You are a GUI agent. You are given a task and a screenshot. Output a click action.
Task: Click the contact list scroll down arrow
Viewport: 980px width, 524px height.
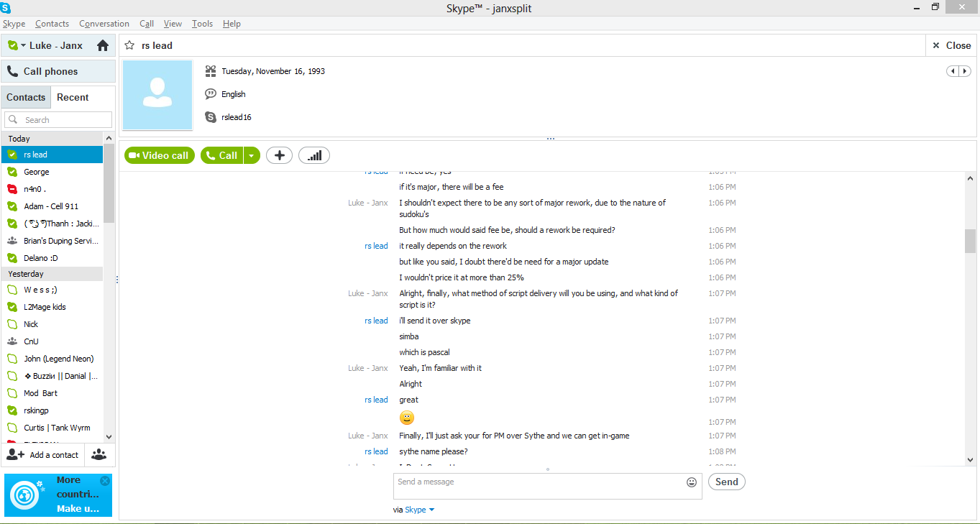point(109,436)
